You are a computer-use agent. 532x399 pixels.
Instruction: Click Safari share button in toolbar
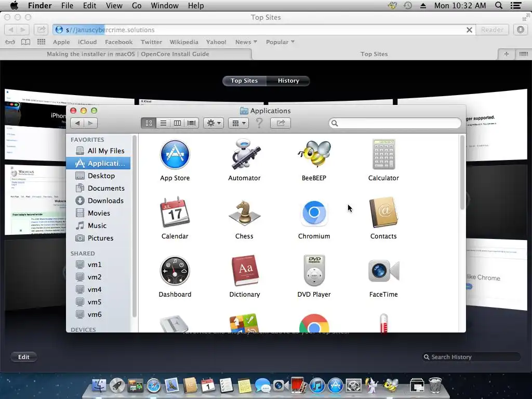coord(41,30)
